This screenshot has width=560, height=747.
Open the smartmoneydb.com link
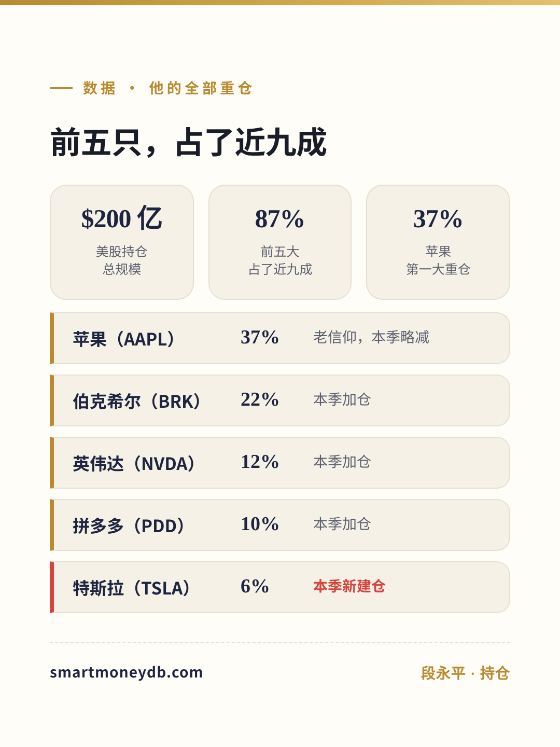pyautogui.click(x=126, y=672)
